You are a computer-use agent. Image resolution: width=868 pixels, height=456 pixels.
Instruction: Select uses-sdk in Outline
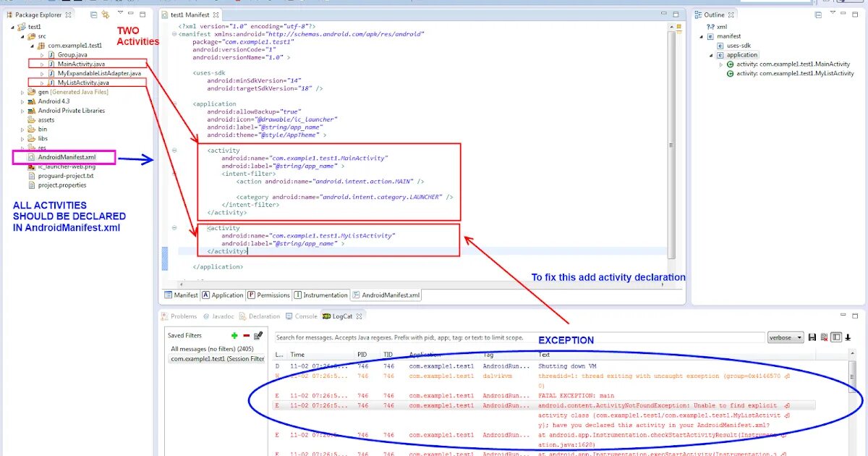click(733, 46)
